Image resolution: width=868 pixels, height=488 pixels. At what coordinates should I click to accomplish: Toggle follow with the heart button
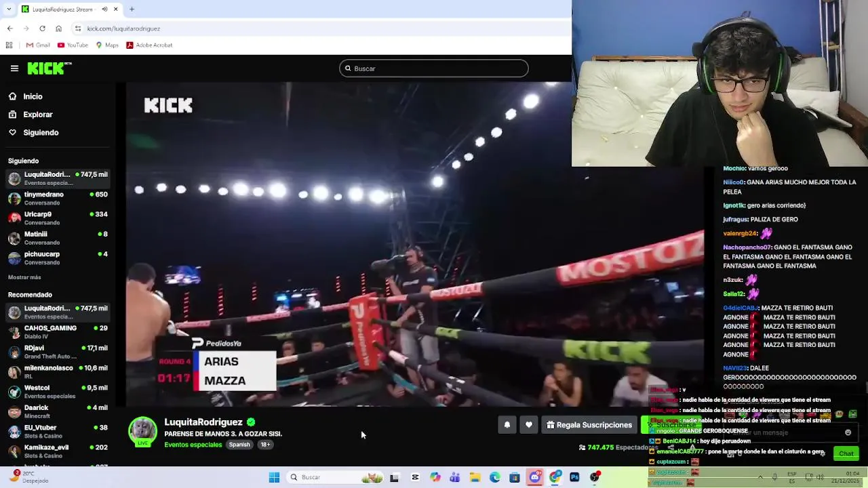coord(529,425)
